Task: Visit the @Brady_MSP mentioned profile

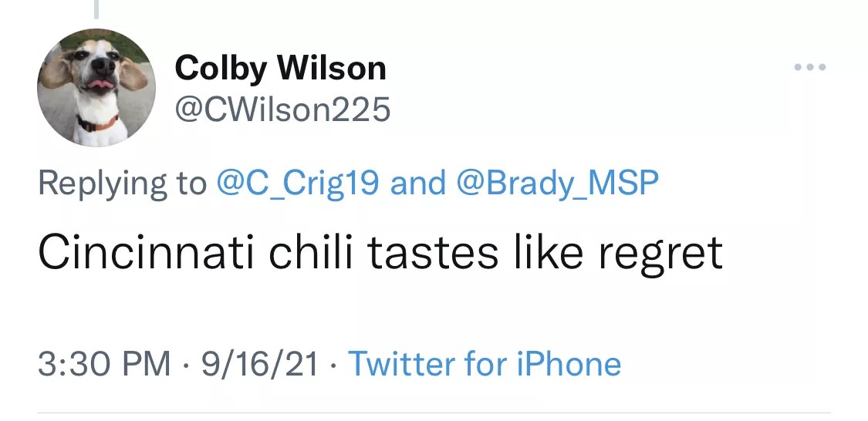Action: pyautogui.click(x=557, y=183)
